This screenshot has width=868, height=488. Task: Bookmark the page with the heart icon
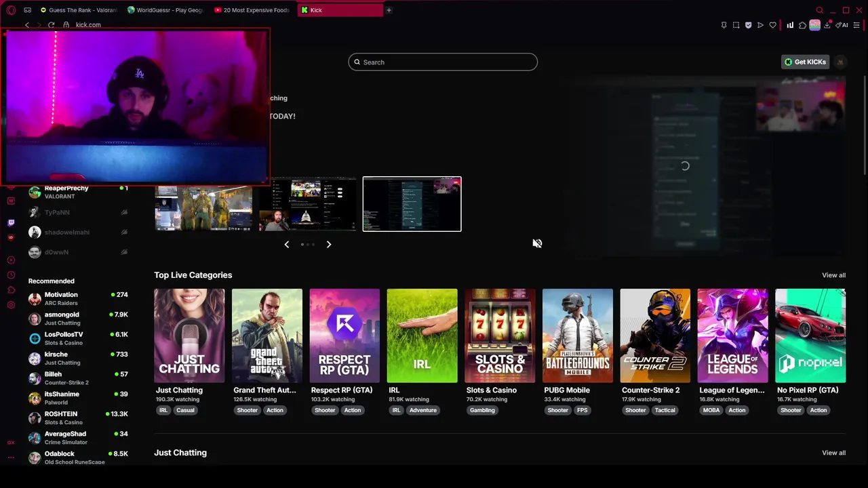[x=772, y=25]
